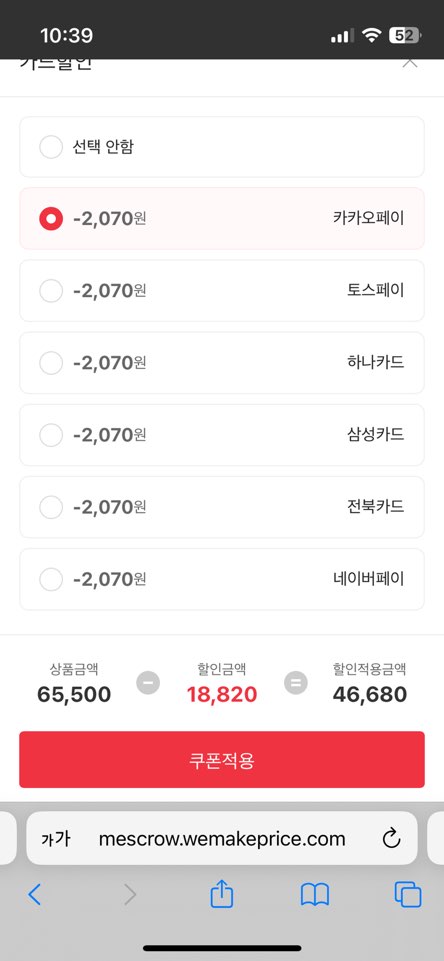Tap the Safari forward arrow
Viewport: 444px width, 961px height.
point(130,894)
